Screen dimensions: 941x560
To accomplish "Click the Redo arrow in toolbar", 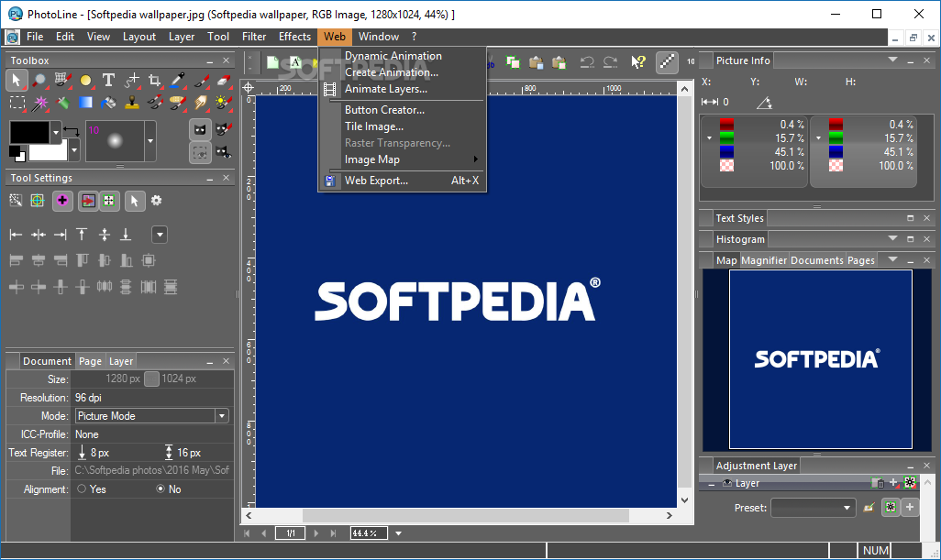I will coord(610,61).
